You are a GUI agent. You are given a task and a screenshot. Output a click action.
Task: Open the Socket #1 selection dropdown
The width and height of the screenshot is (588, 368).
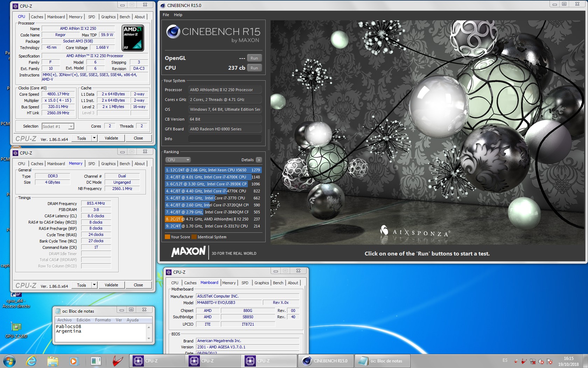tap(58, 127)
